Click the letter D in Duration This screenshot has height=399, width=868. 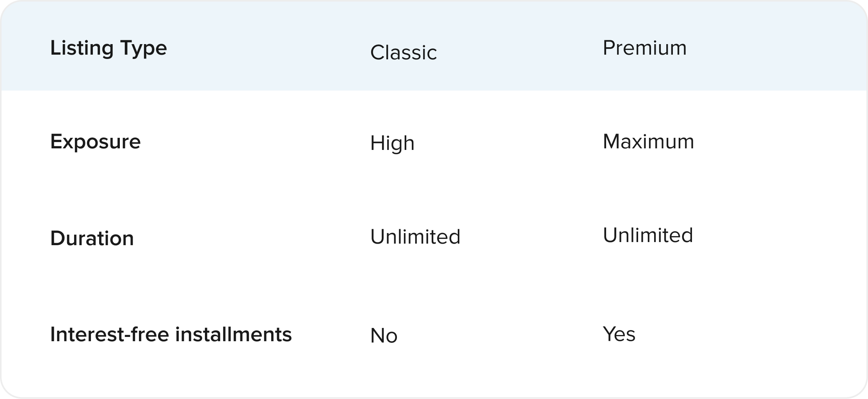tap(58, 238)
